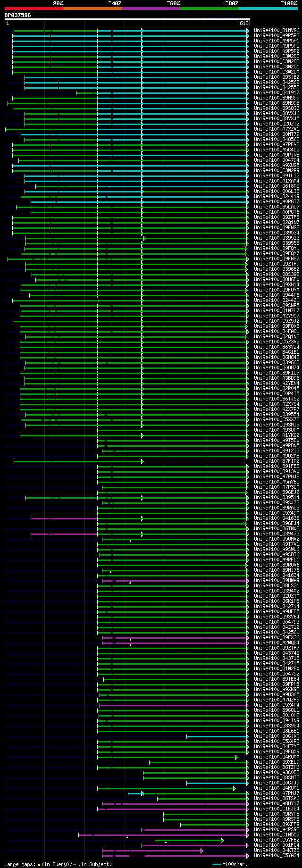Image resolution: width=302 pixels, height=868 pixels.
Task: Select the query name BP037596
Action: [18, 15]
